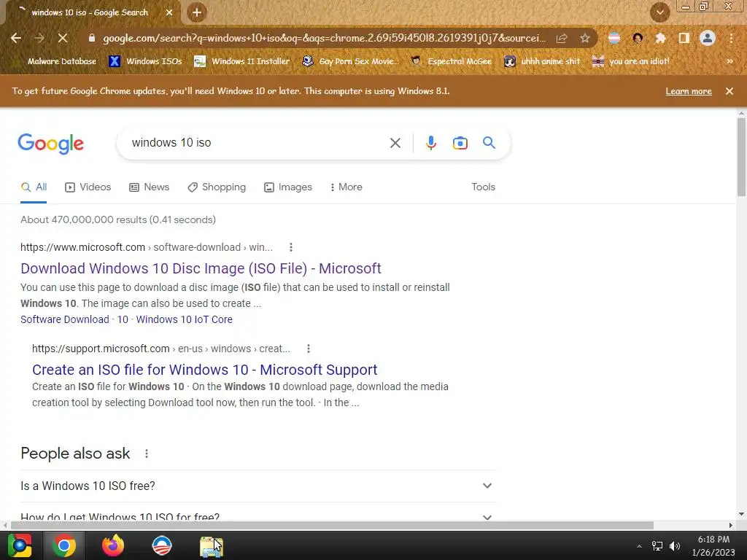
Task: Open the search Tools options
Action: (x=483, y=187)
